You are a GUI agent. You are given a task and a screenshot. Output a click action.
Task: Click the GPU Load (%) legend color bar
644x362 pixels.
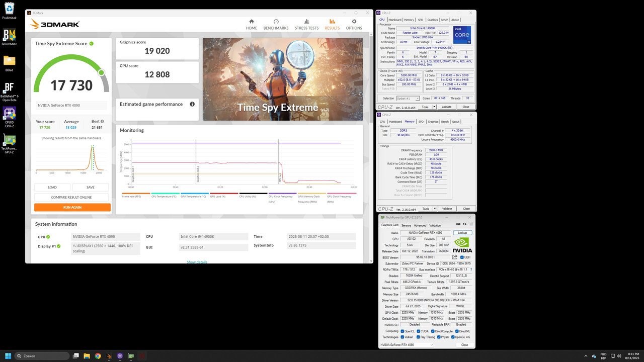224,194
